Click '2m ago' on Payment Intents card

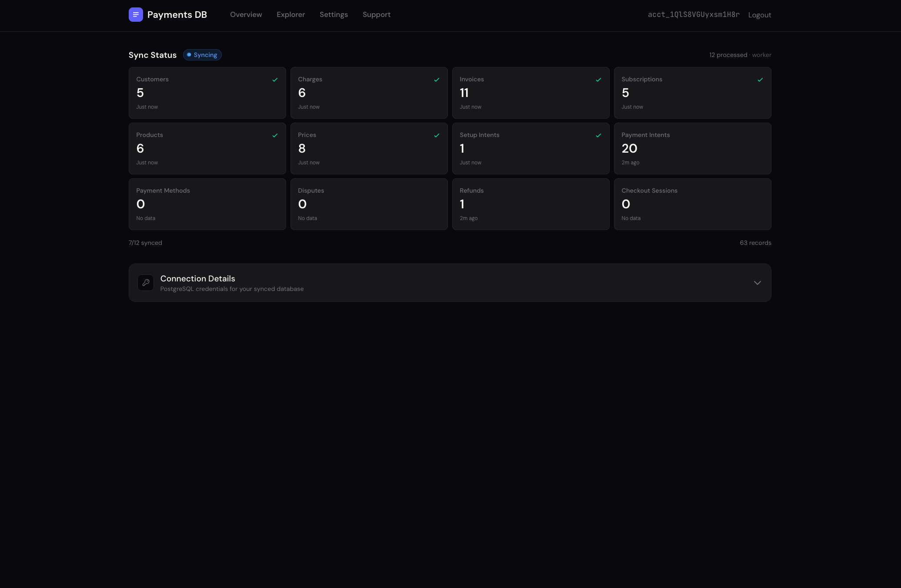pos(631,163)
